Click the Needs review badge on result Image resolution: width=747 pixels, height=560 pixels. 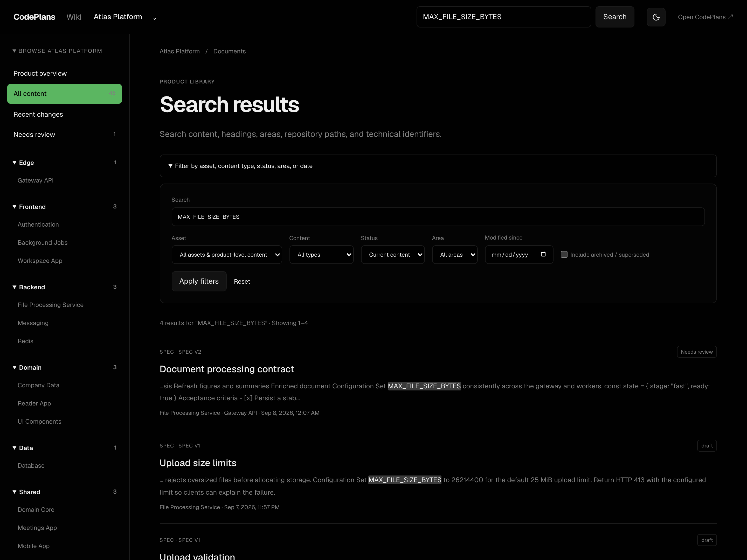(696, 352)
